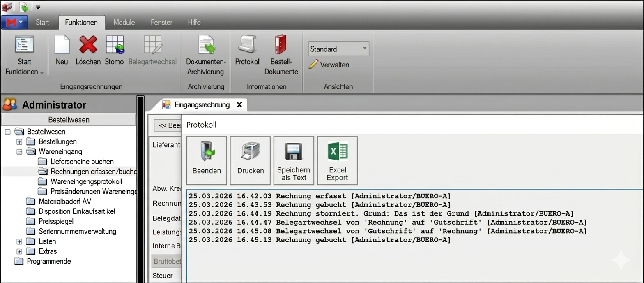Expand the Bestellungen tree node
Image resolution: width=644 pixels, height=283 pixels.
pyautogui.click(x=19, y=142)
